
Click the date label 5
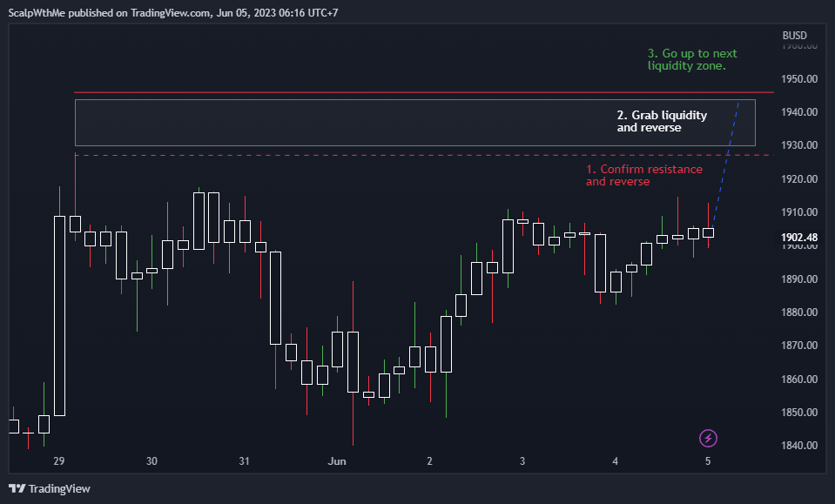coord(708,460)
